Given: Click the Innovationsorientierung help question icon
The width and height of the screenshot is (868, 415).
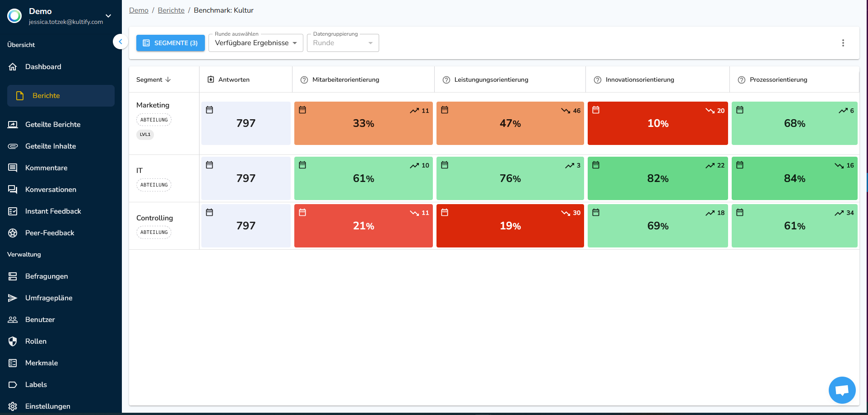Looking at the screenshot, I should pos(598,80).
